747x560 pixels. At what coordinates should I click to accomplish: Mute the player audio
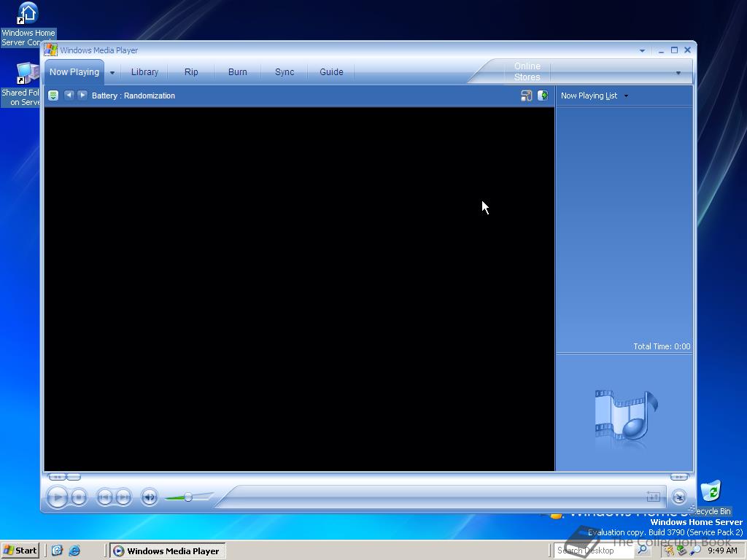coord(150,497)
